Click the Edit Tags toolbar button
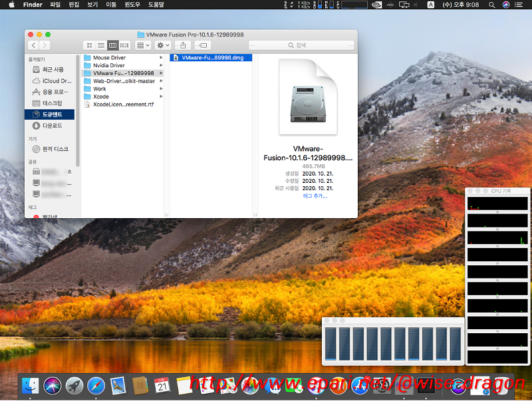532x401 pixels. (x=203, y=45)
